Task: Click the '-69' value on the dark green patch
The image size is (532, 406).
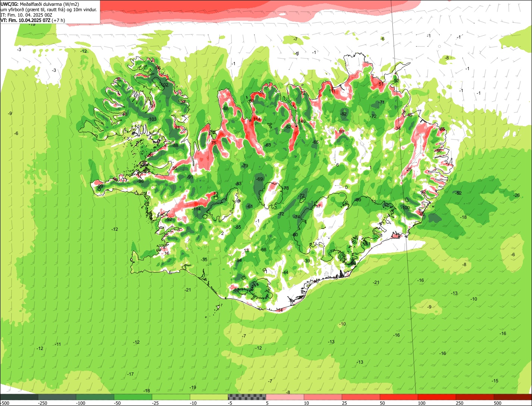Action: click(x=260, y=179)
